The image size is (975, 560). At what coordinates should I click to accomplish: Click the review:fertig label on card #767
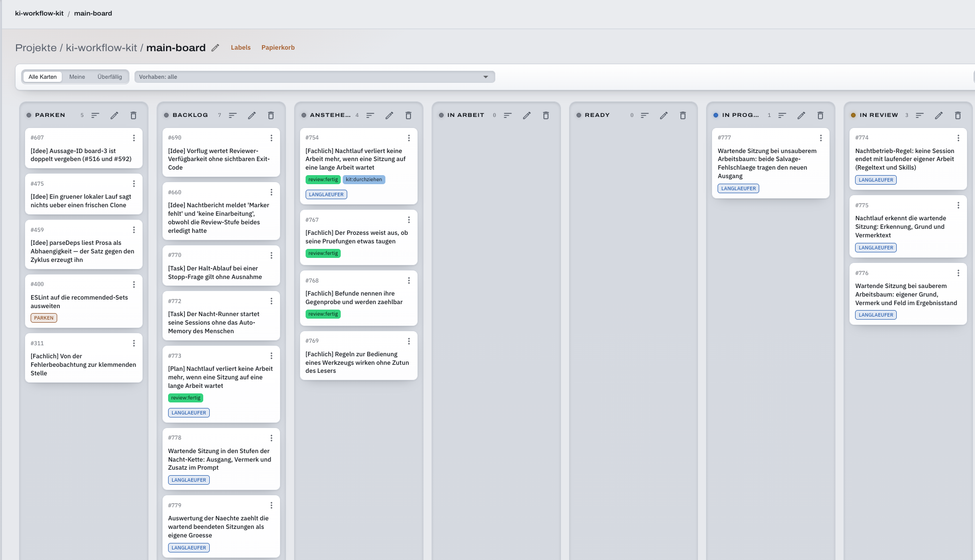click(x=323, y=253)
